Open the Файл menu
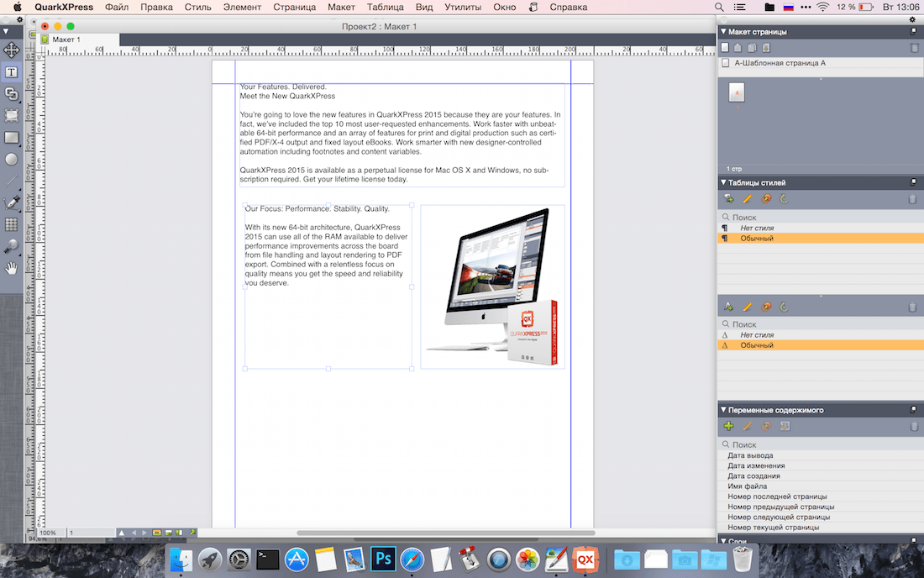924x578 pixels. click(117, 7)
